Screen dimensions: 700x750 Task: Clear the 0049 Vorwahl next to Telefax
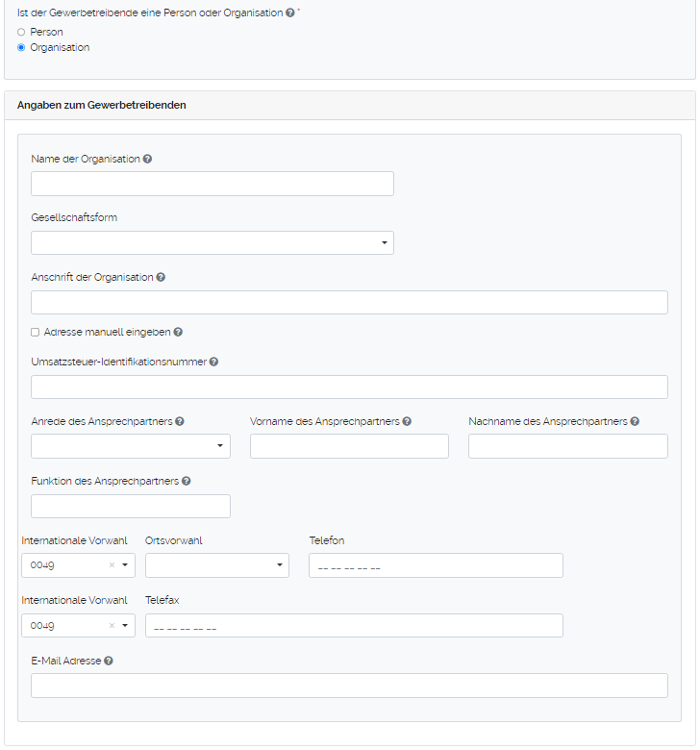click(x=112, y=625)
